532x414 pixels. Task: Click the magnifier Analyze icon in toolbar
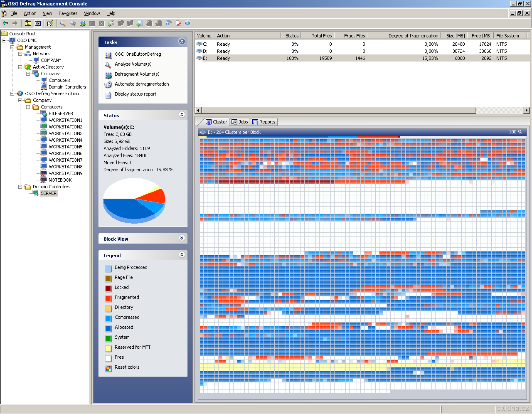tap(63, 23)
